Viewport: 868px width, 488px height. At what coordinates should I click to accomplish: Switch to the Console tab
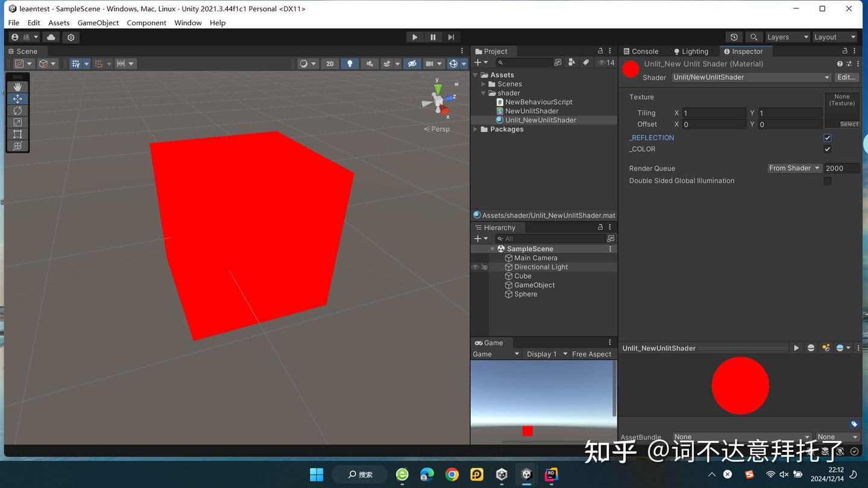point(645,51)
